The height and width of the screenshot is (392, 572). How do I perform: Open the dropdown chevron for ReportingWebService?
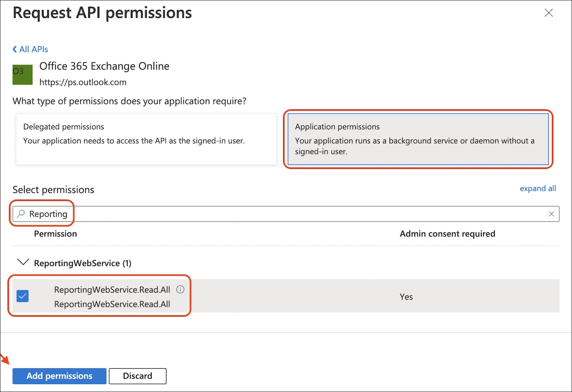(x=23, y=262)
